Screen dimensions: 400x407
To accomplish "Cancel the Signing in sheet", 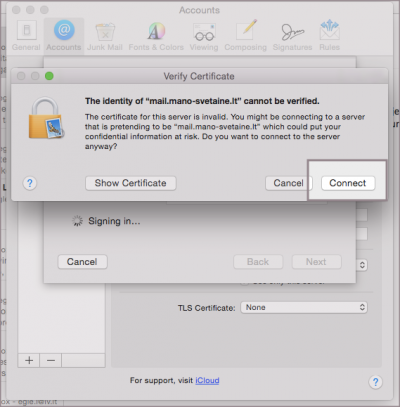I will point(82,262).
